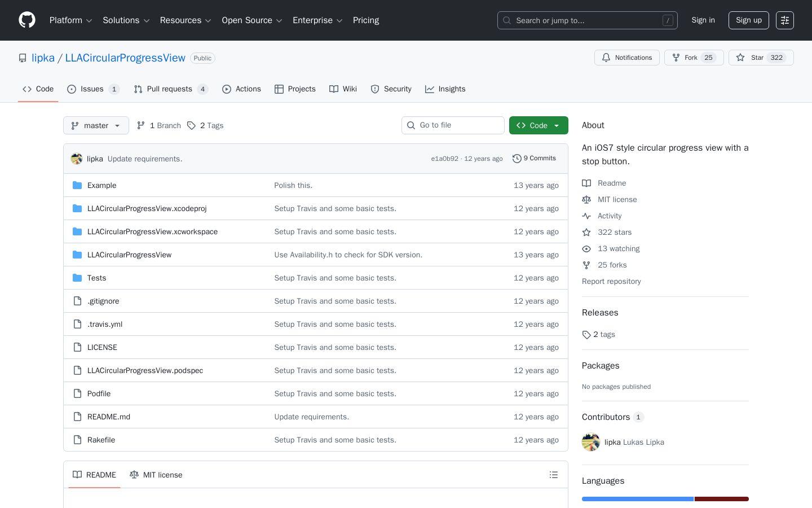
Task: Open README outline list icon
Action: click(x=554, y=475)
